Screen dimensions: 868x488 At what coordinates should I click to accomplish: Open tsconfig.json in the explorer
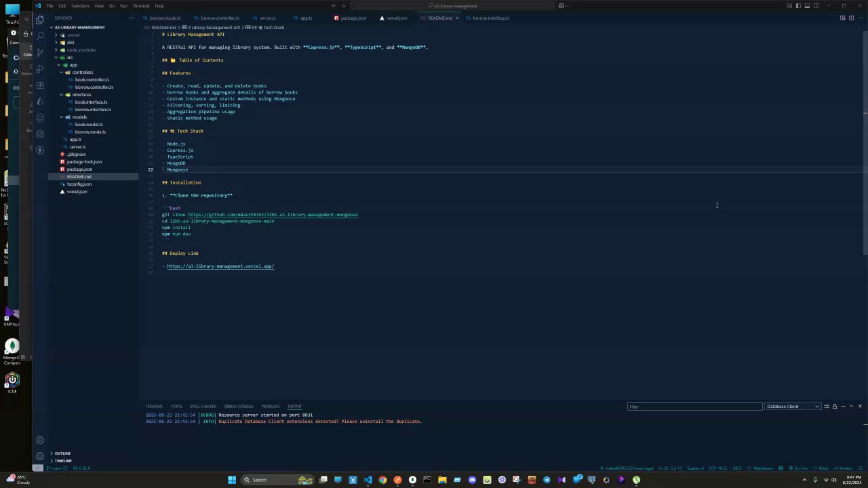pos(79,184)
